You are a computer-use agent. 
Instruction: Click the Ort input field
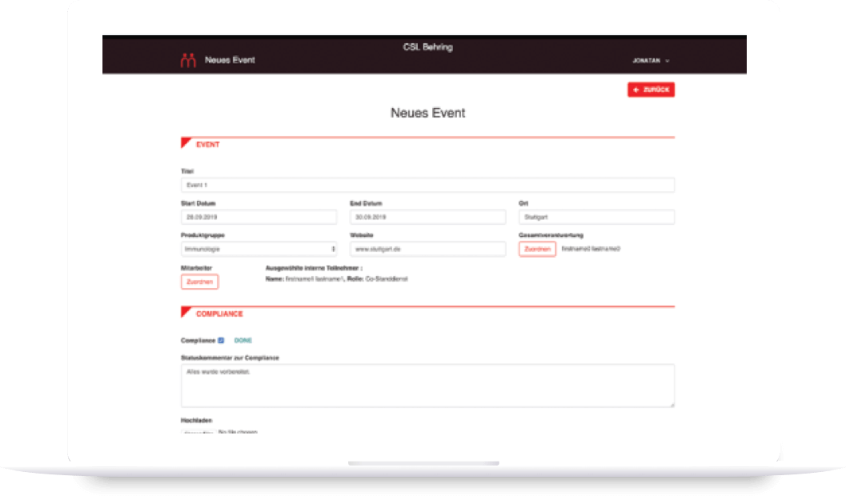coord(596,218)
